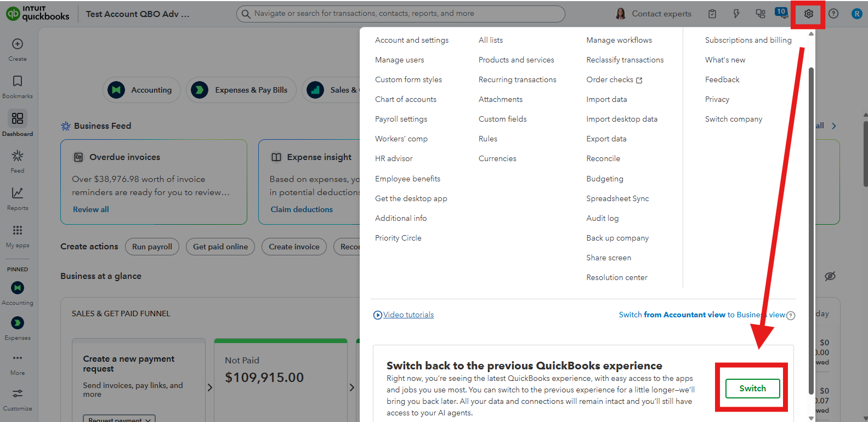Viewport: 868px width, 422px height.
Task: Click the search transactions input field
Action: tap(401, 14)
